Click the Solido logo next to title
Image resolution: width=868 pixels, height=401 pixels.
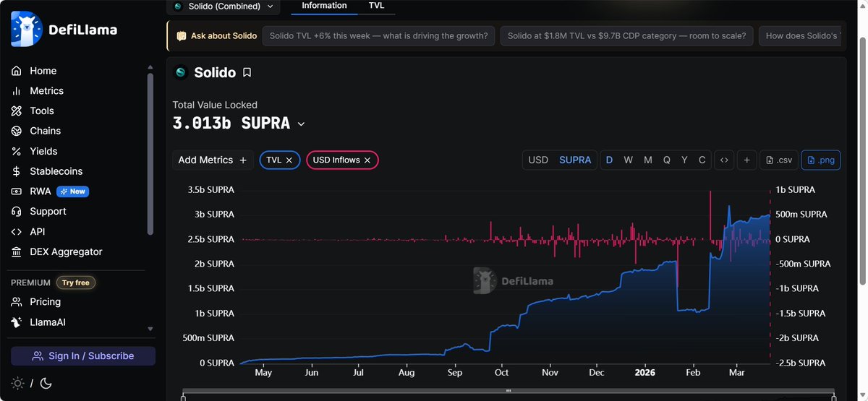181,72
